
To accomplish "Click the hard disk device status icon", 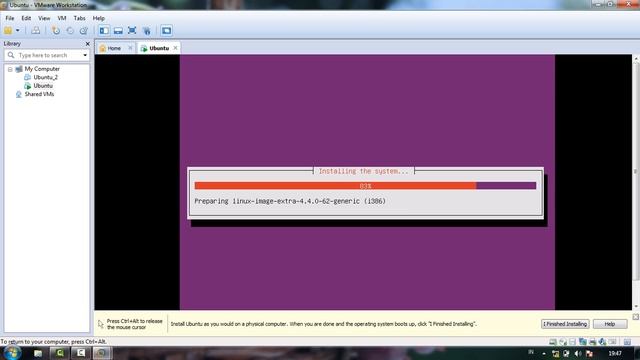I will [x=553, y=342].
